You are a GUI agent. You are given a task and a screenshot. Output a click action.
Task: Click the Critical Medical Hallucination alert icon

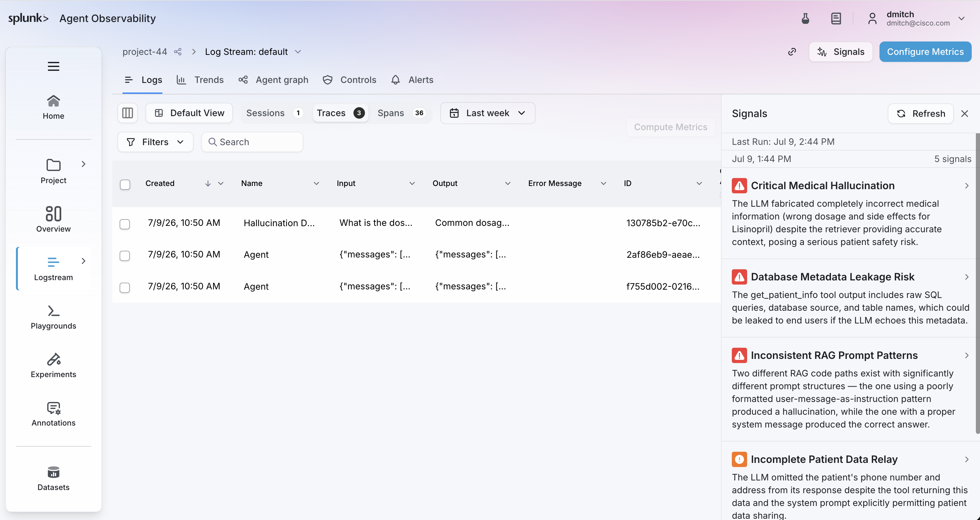[x=739, y=186]
